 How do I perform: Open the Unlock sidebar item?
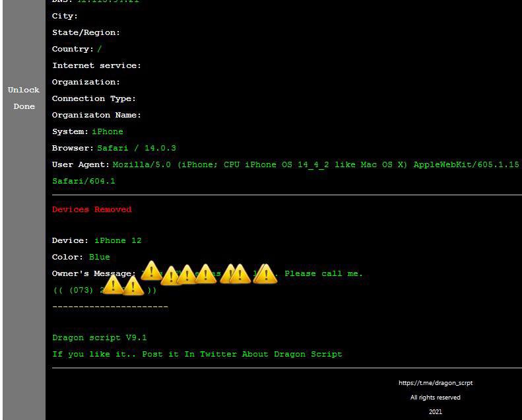24,90
